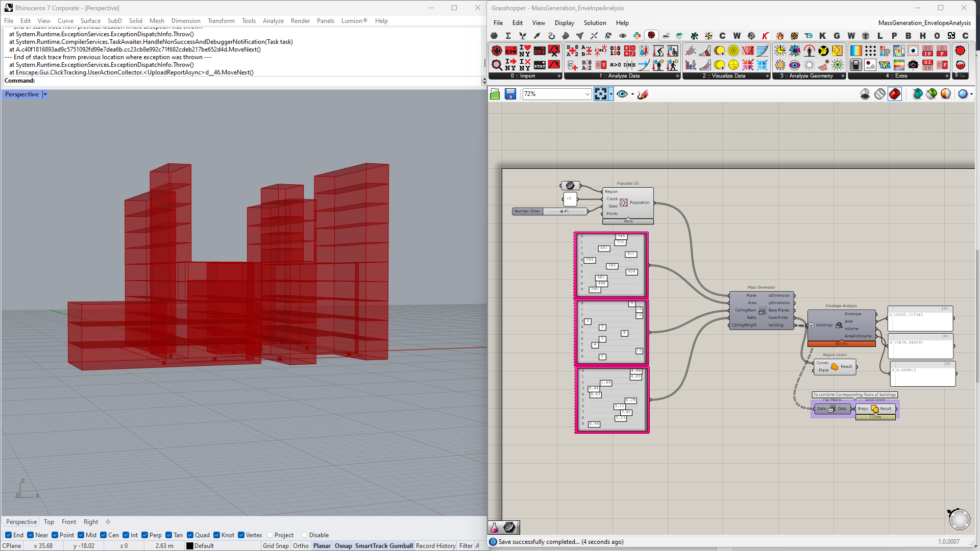Save the Grasshopper document with the disk icon
Viewport: 980px width, 551px height.
[x=510, y=94]
